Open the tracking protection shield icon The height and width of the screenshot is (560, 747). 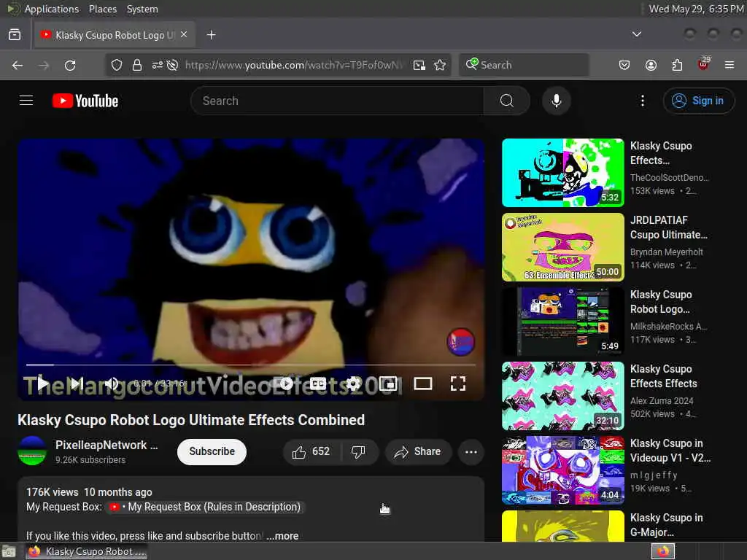116,65
